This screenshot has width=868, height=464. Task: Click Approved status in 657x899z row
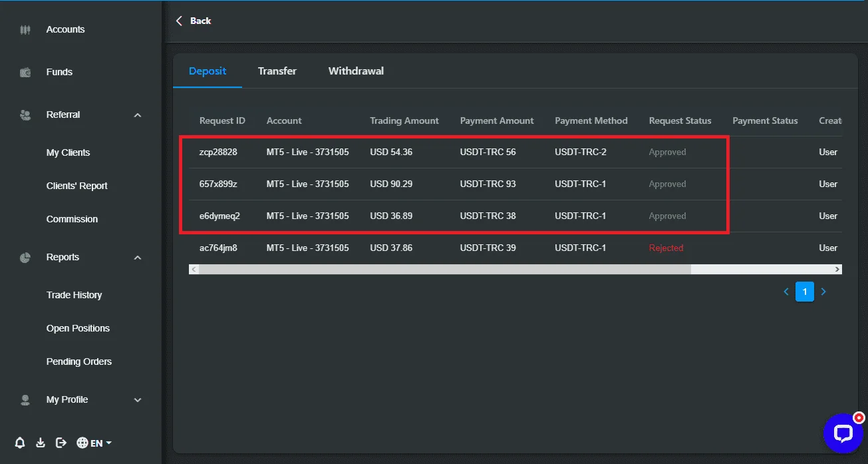[x=668, y=184]
